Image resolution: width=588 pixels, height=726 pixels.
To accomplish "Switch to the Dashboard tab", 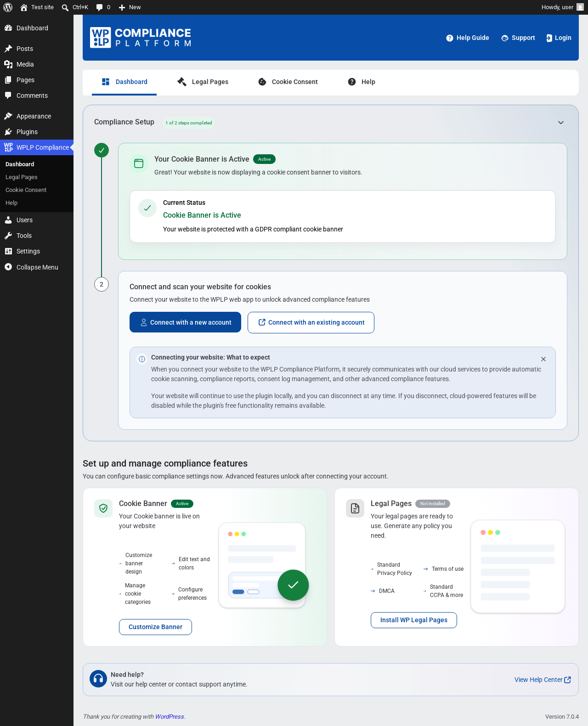I will 124,82.
